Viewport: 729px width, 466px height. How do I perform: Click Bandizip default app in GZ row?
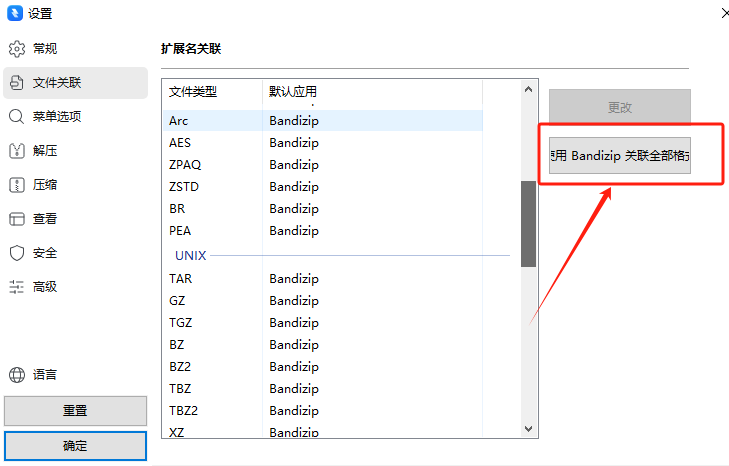point(294,300)
